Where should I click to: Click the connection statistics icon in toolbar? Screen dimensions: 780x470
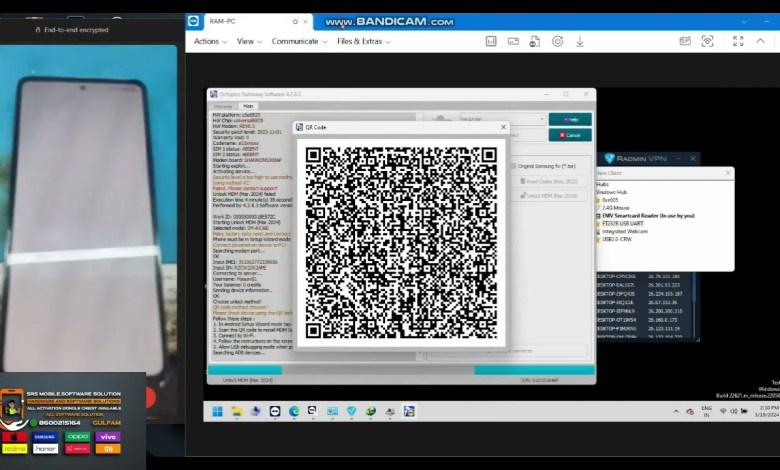coord(491,41)
